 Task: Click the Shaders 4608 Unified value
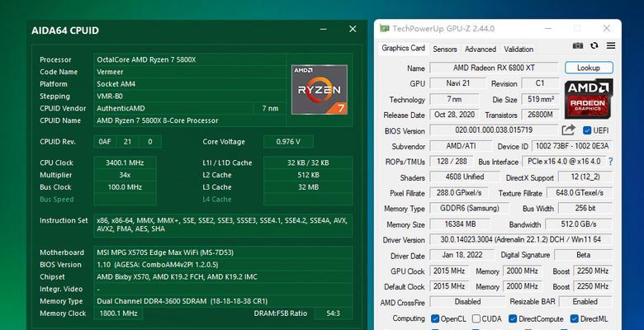[465, 177]
